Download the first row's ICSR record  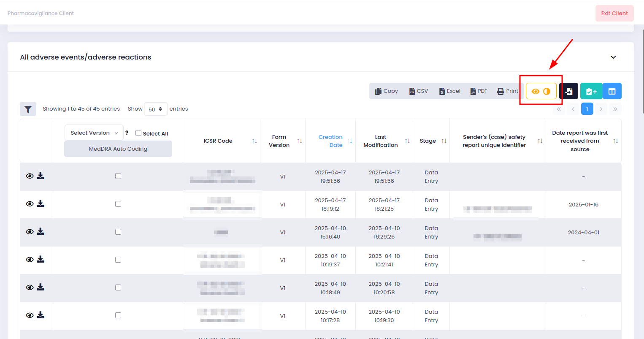[x=41, y=176]
